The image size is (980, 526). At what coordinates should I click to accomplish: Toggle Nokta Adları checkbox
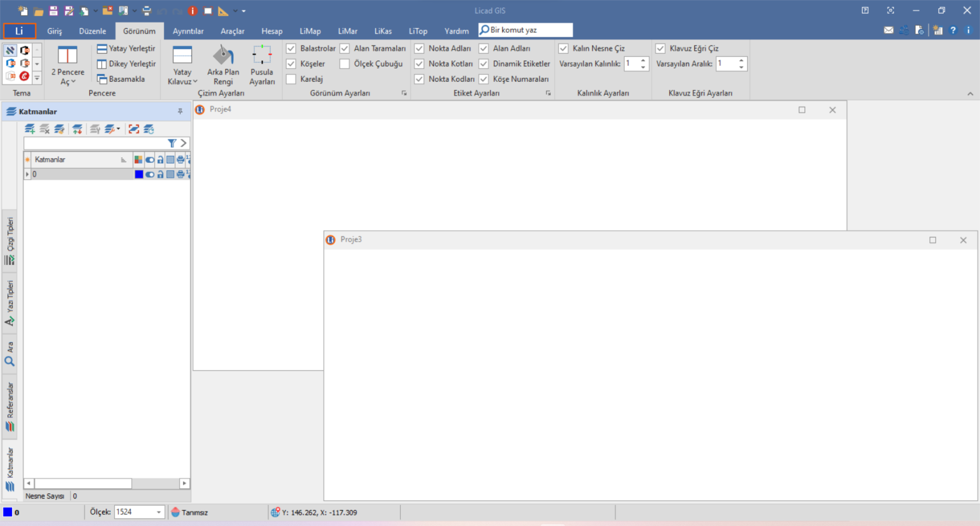419,48
